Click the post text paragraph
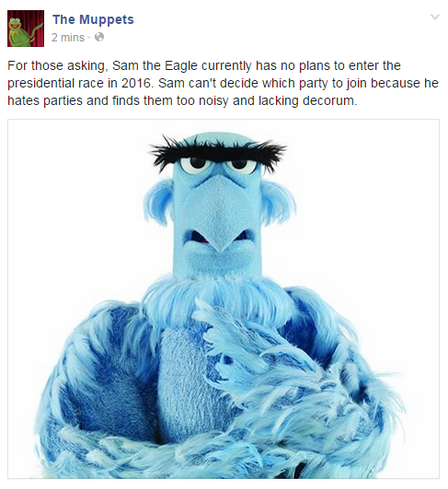448x489 pixels. 223,83
